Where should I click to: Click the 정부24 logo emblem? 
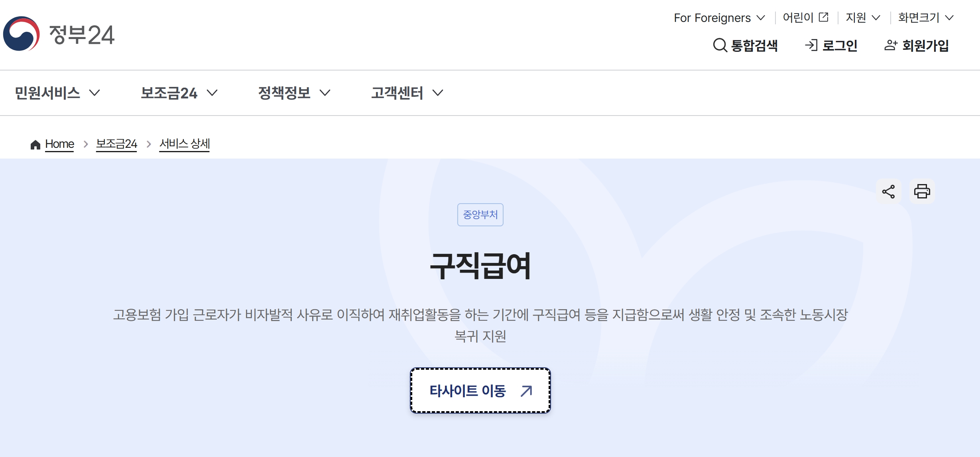coord(22,34)
